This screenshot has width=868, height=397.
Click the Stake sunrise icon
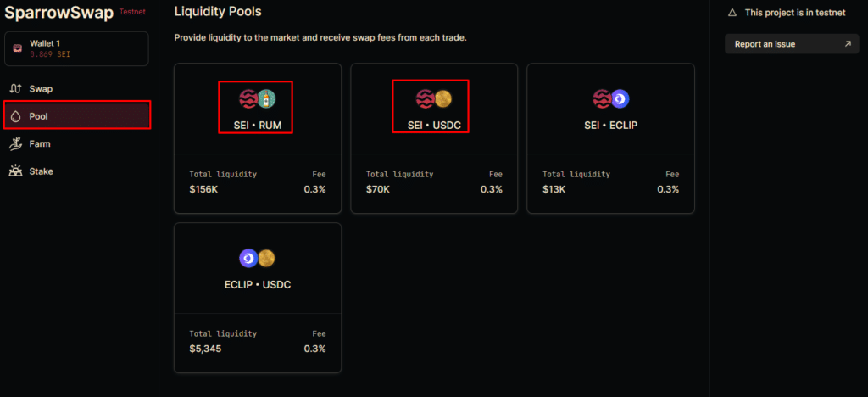click(15, 171)
